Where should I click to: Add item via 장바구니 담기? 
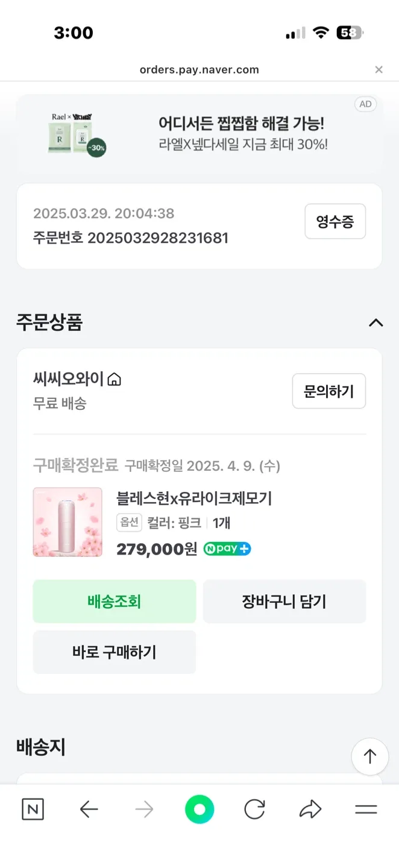(284, 601)
